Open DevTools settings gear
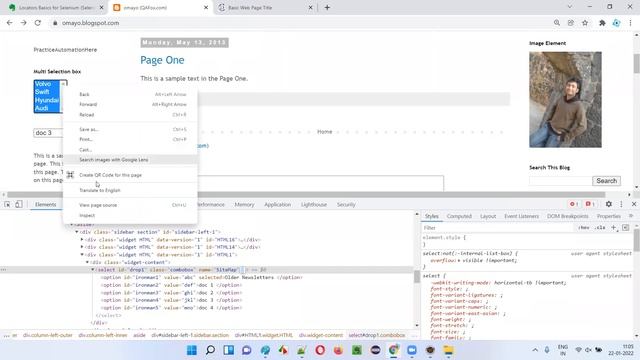The width and height of the screenshot is (640, 360). click(x=609, y=204)
